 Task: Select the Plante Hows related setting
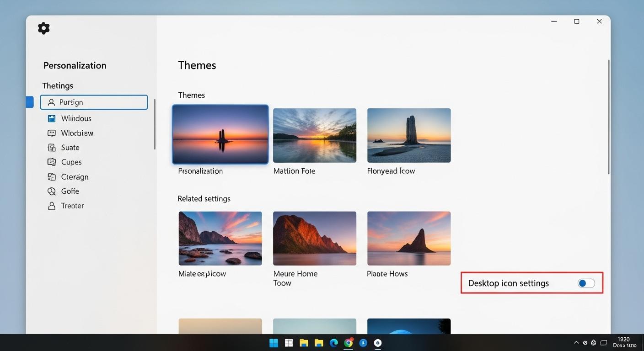click(x=408, y=238)
